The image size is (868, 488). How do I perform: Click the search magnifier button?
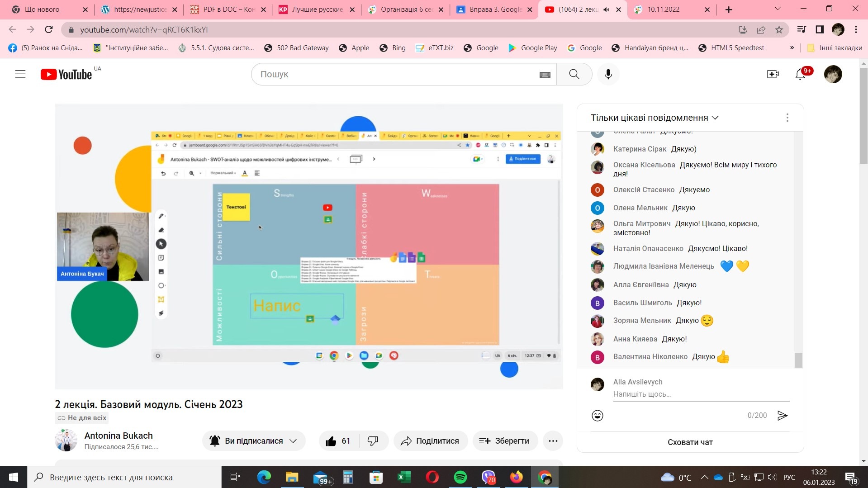click(x=574, y=74)
